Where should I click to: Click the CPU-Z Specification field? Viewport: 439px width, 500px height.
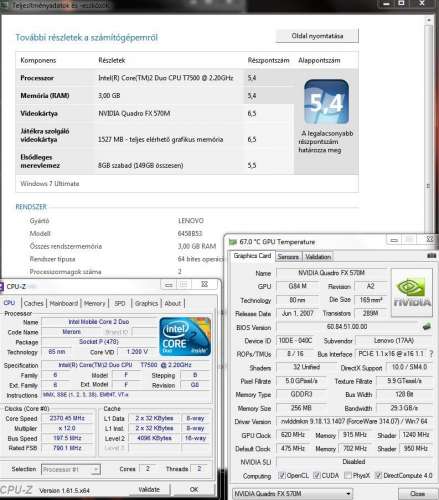[126, 365]
